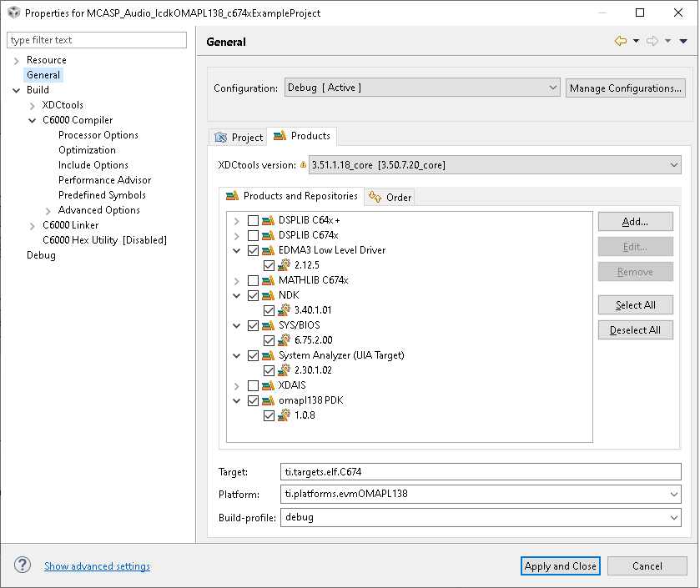The width and height of the screenshot is (700, 588).
Task: Open Show advanced settings link
Action: [97, 565]
